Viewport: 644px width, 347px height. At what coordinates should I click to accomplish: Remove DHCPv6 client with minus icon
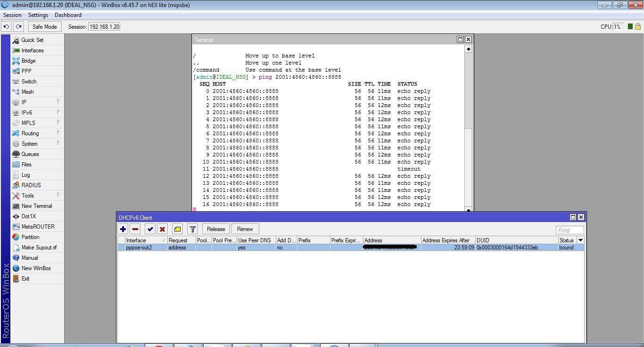tap(135, 229)
